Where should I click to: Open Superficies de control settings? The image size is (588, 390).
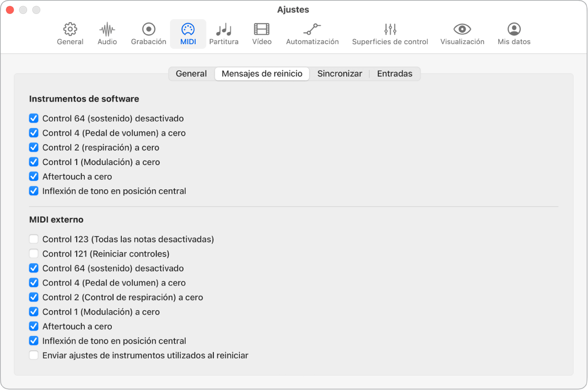tap(389, 33)
